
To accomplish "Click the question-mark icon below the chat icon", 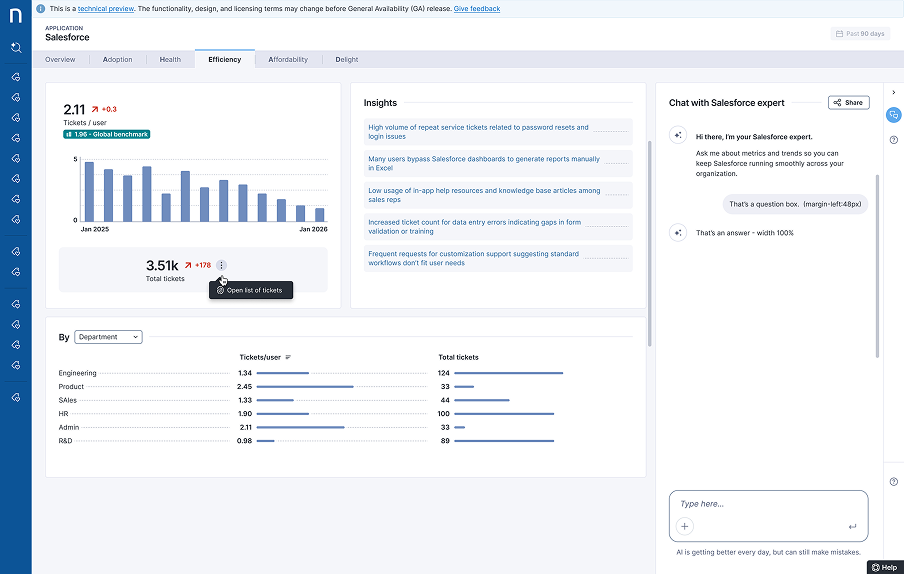I will (x=894, y=139).
